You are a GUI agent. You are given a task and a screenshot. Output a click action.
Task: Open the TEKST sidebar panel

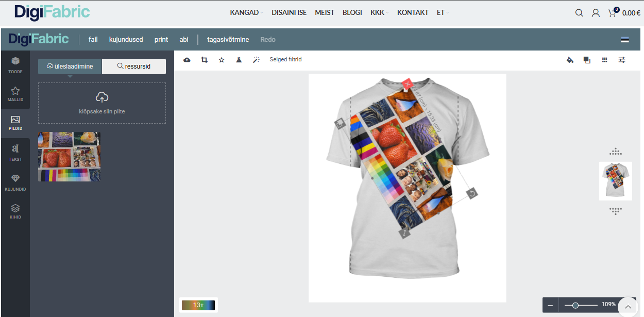(x=15, y=152)
